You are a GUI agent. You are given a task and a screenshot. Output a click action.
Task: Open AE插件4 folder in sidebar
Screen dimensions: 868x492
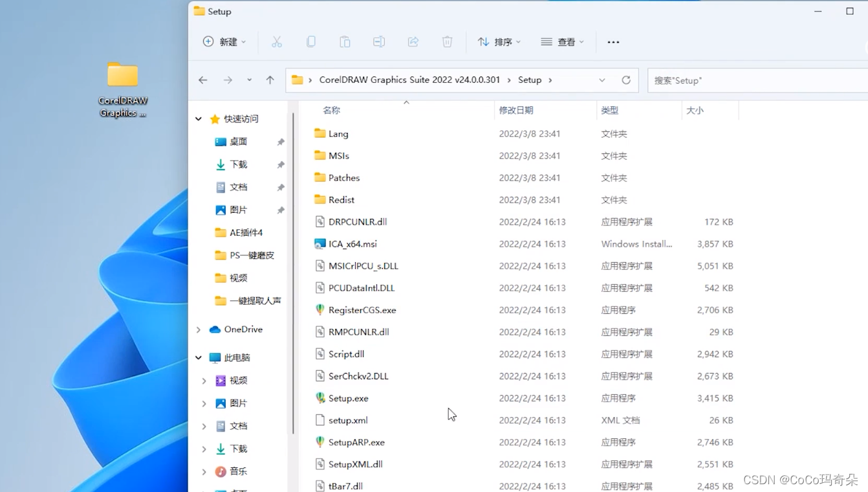coord(239,232)
